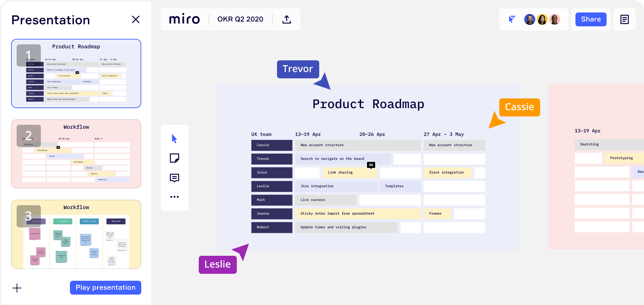The width and height of the screenshot is (644, 305).
Task: Open more tools ellipsis menu
Action: point(175,197)
